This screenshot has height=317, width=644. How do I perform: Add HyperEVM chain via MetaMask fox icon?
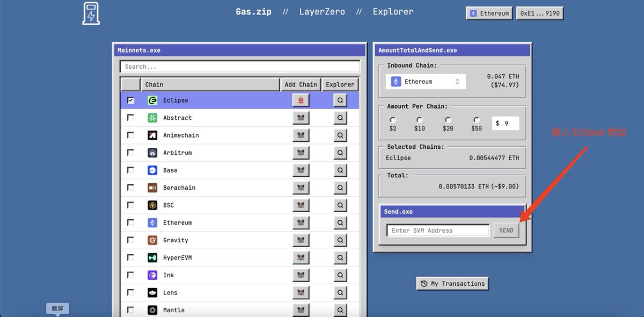301,257
